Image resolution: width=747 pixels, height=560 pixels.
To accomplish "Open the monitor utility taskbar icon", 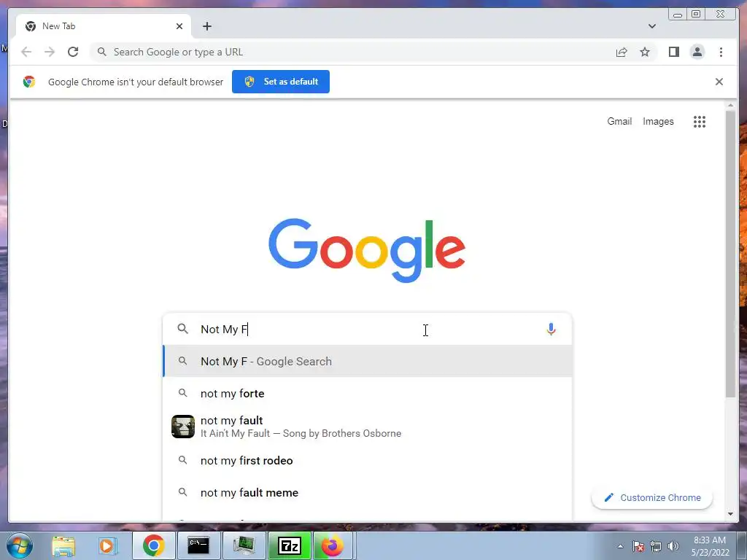I will tap(244, 545).
